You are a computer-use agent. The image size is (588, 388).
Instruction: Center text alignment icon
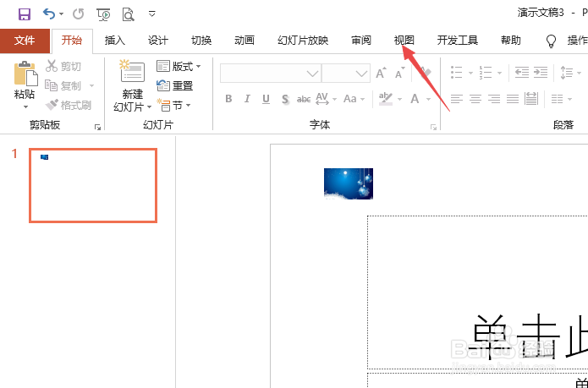(x=475, y=99)
